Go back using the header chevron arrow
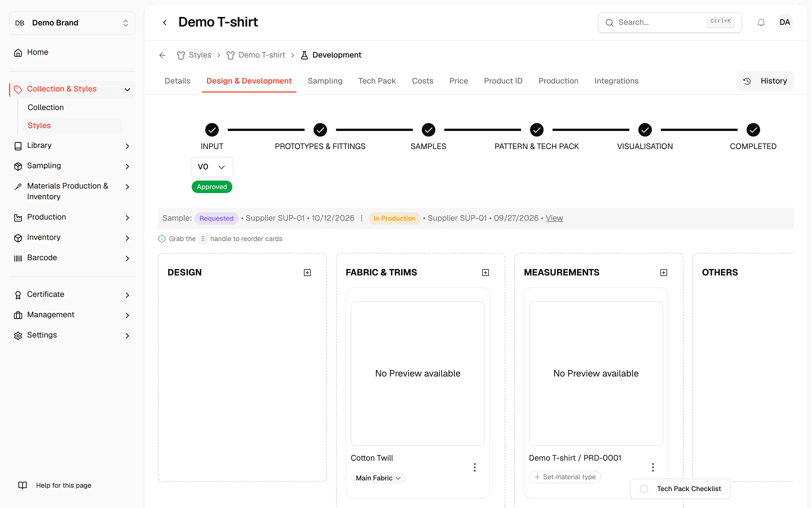Screen dimensions: 812x508 (x=165, y=23)
